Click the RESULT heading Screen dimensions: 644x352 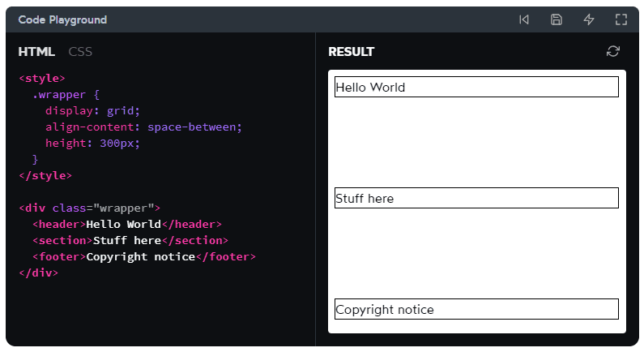351,52
